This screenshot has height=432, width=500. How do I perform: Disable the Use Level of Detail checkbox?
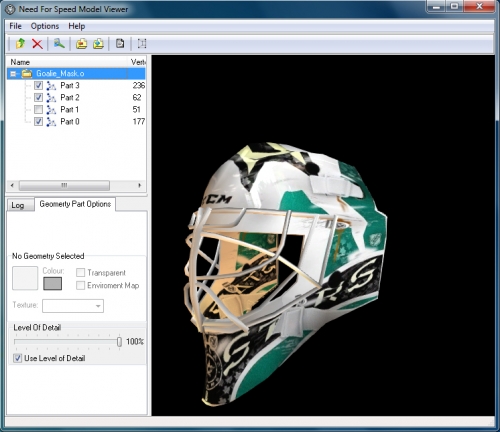tap(17, 358)
